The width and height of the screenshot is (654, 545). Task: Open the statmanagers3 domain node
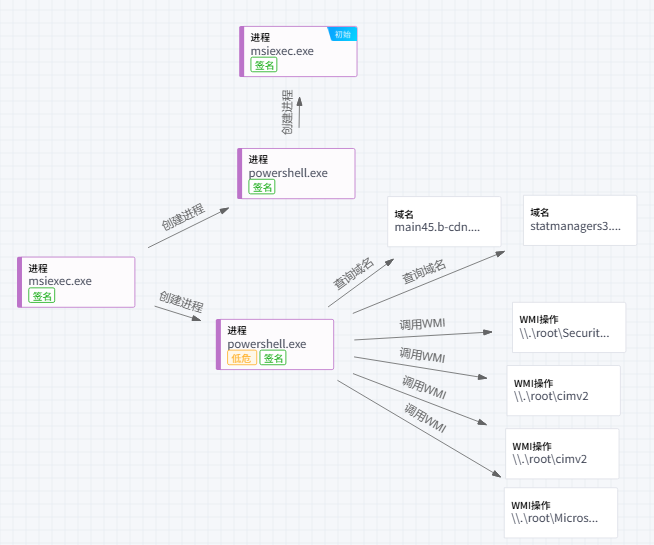click(580, 220)
